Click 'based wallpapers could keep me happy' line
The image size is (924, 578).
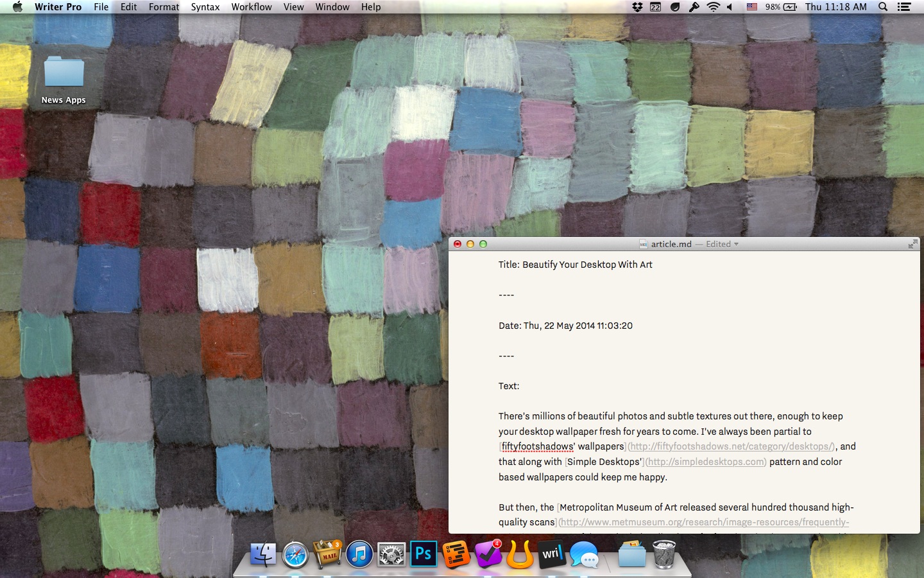583,477
